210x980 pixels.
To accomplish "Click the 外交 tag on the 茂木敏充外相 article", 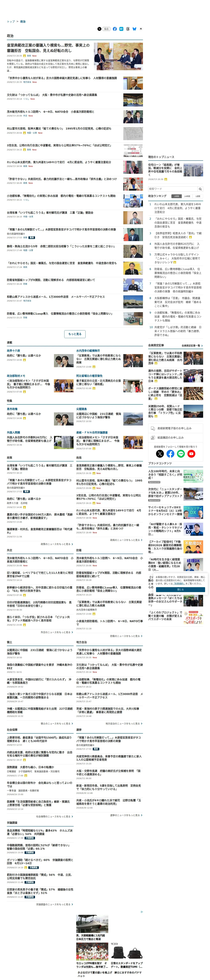I will coord(25,116).
